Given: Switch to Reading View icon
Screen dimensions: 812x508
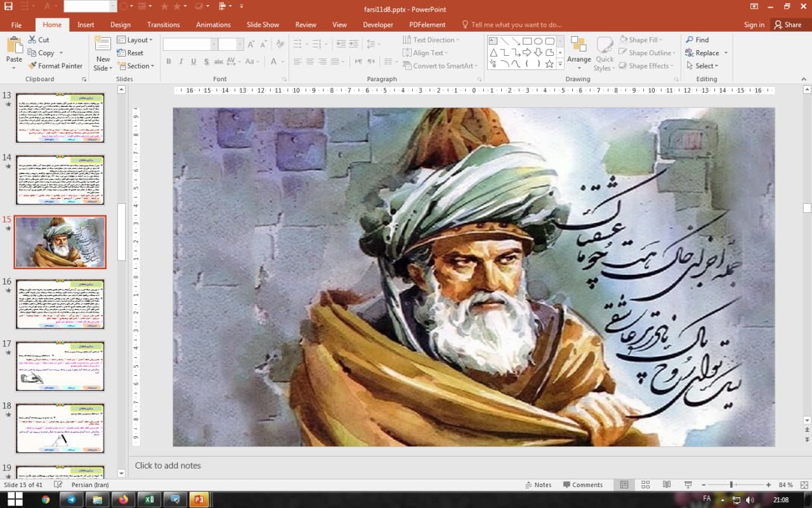Looking at the screenshot, I should click(667, 485).
